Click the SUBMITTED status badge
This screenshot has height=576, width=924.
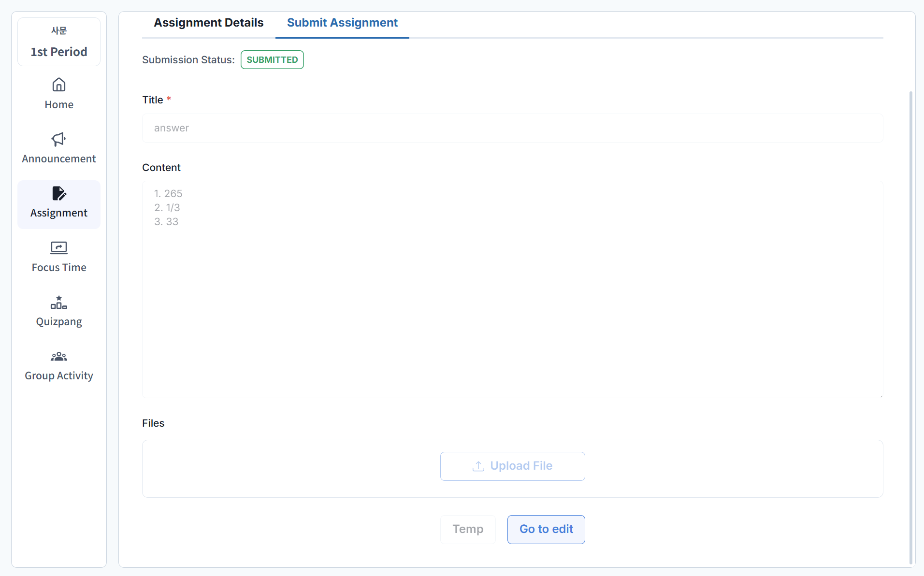(272, 60)
